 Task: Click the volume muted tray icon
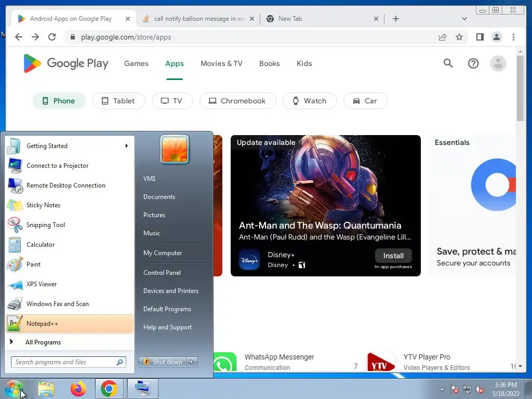[480, 389]
